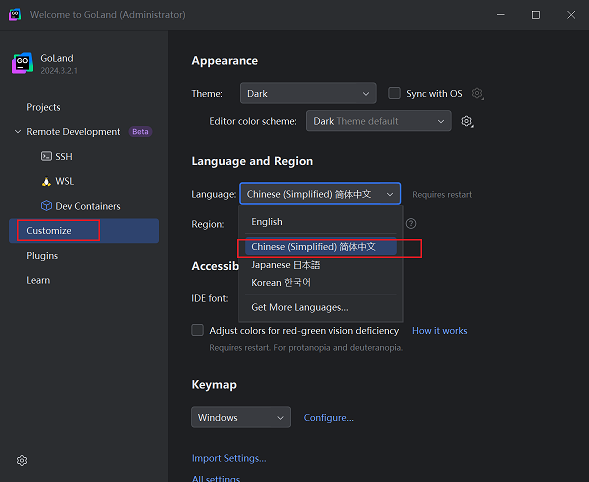Click the All settings link
Image resolution: width=589 pixels, height=482 pixels.
(216, 478)
